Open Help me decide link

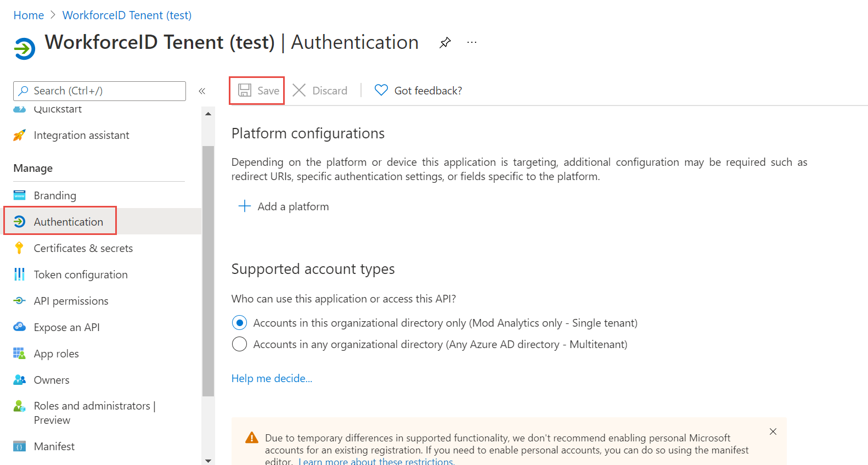[x=272, y=378]
